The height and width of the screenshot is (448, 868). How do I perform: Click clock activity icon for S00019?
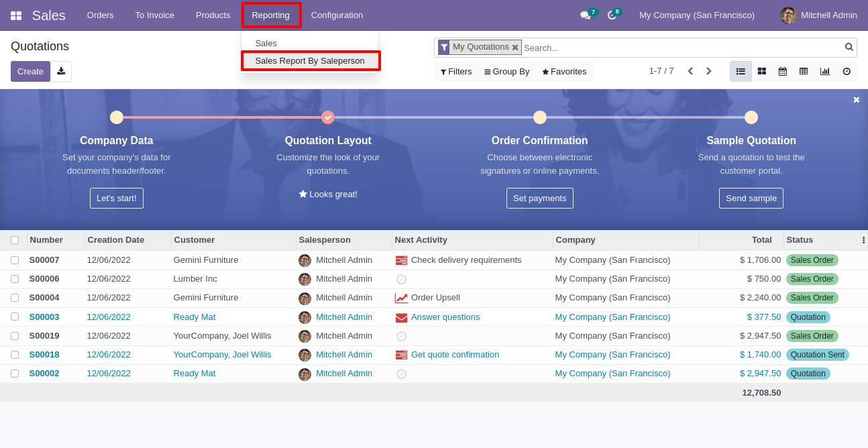tap(401, 336)
